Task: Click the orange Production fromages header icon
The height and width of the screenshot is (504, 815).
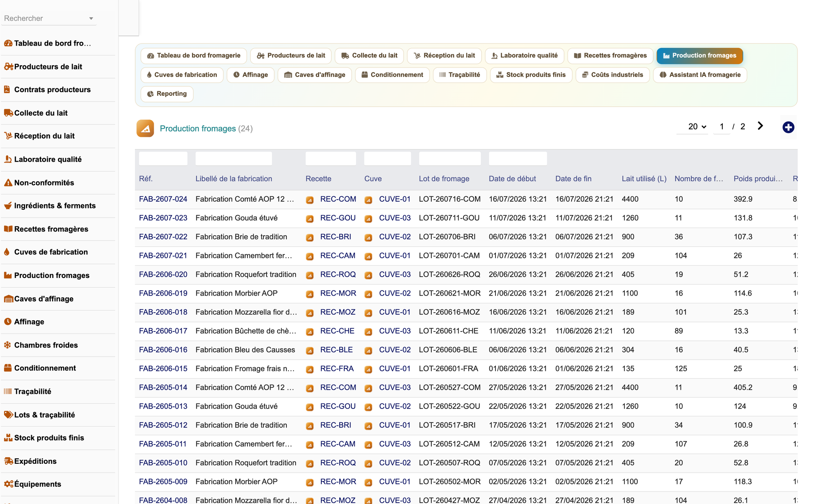Action: (x=145, y=129)
